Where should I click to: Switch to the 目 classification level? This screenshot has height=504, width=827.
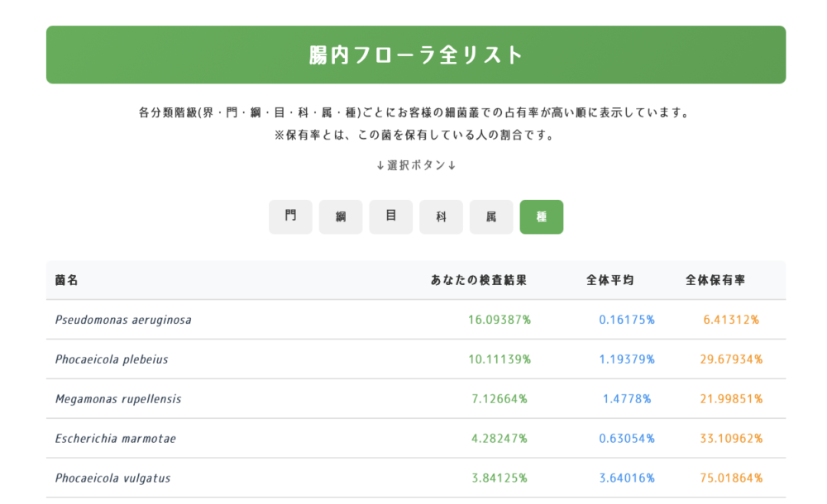point(391,216)
